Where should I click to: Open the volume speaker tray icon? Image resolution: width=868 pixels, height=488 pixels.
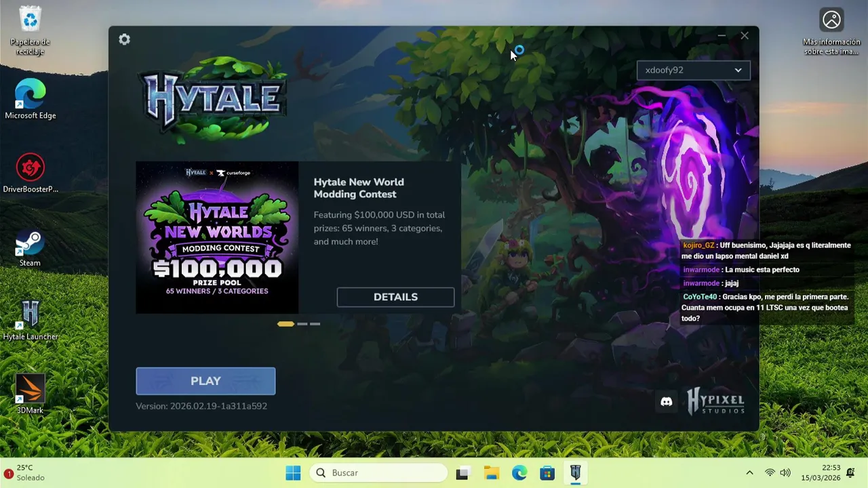click(x=785, y=473)
